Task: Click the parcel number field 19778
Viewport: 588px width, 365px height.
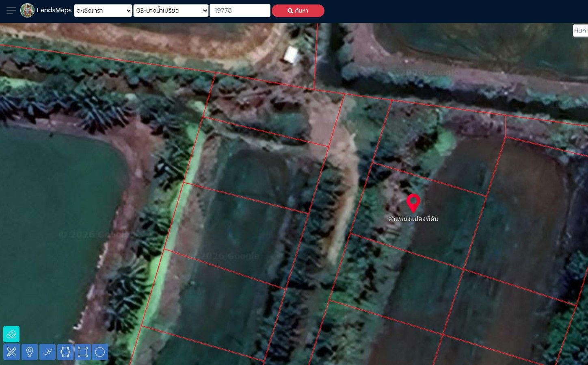Action: (240, 11)
